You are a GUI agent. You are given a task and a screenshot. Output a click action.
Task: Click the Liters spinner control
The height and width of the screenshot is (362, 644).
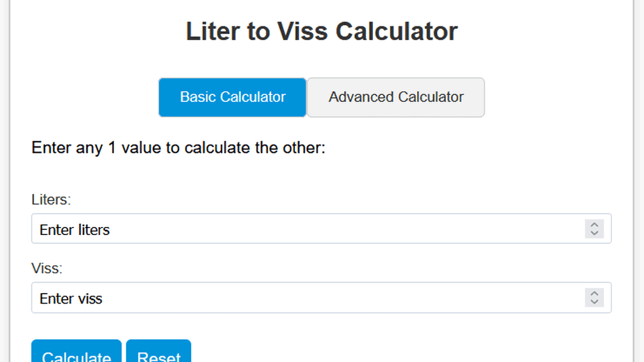[x=594, y=229]
